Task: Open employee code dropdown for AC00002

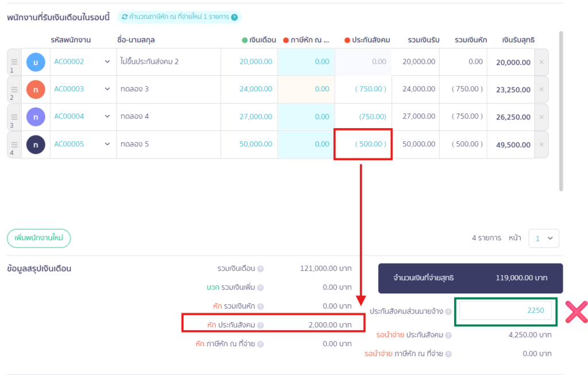Action: point(107,62)
